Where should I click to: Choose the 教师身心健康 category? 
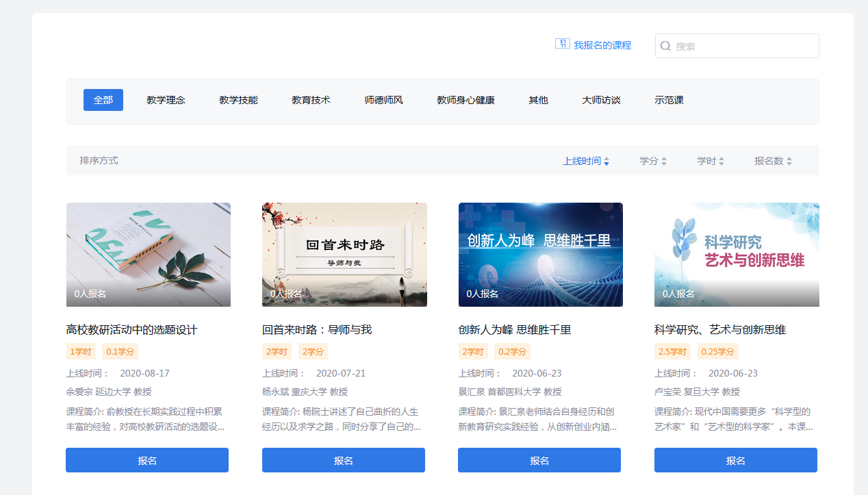pyautogui.click(x=465, y=100)
